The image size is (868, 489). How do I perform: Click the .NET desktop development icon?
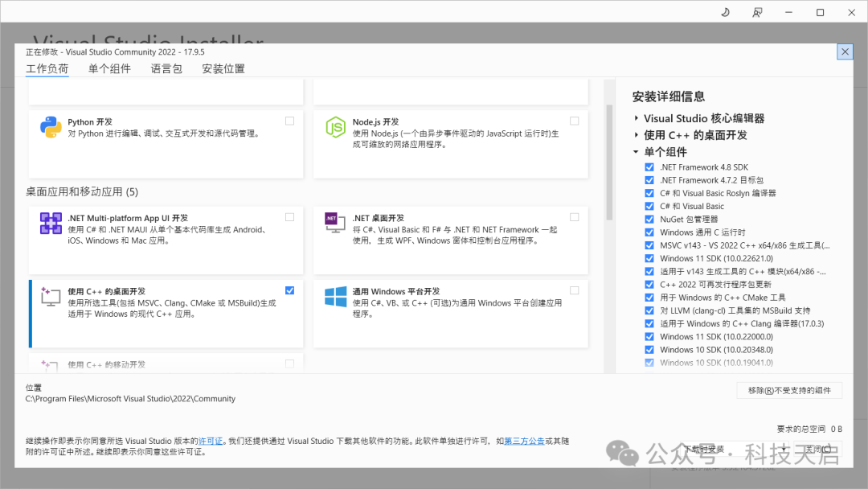click(335, 223)
